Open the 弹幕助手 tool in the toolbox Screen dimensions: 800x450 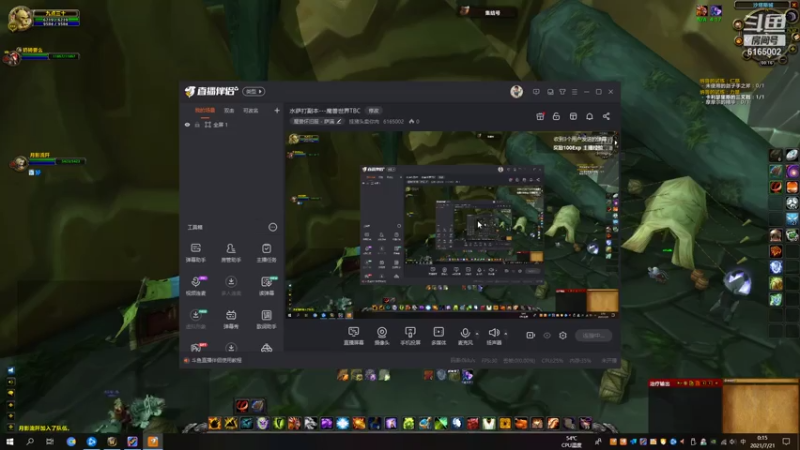[x=195, y=252]
